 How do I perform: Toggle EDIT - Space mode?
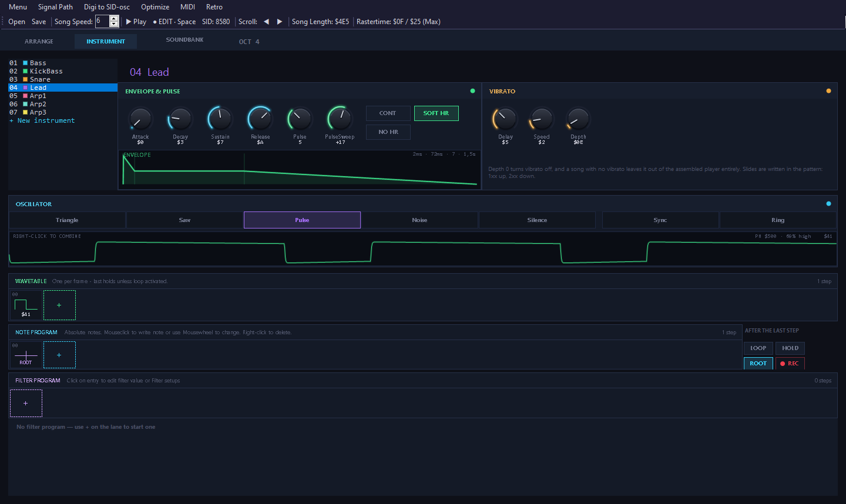[174, 22]
